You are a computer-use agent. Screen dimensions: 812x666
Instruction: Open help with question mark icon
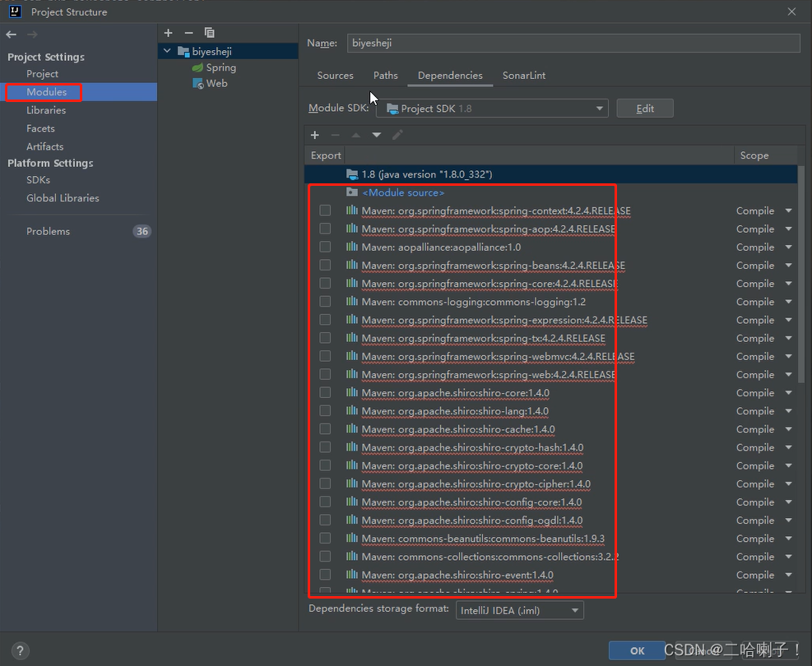[x=20, y=650]
